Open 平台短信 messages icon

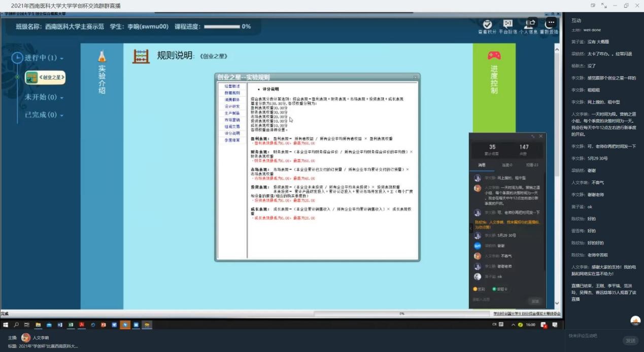point(507,24)
